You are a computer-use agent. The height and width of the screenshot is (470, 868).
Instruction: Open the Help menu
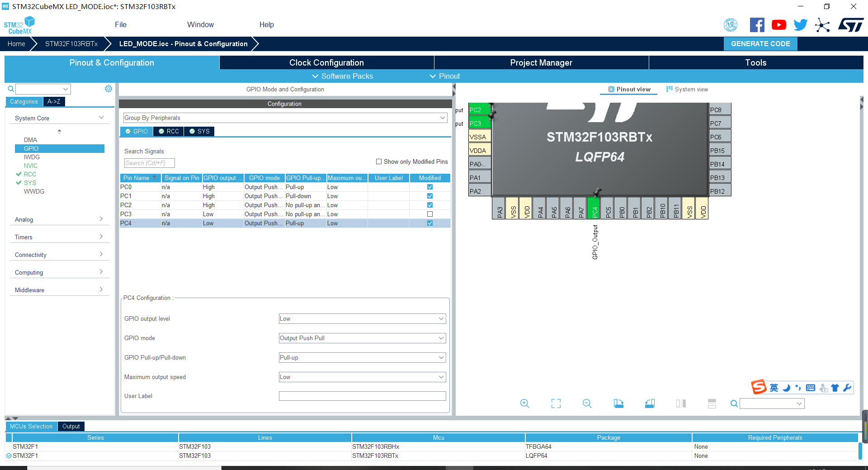pyautogui.click(x=267, y=24)
